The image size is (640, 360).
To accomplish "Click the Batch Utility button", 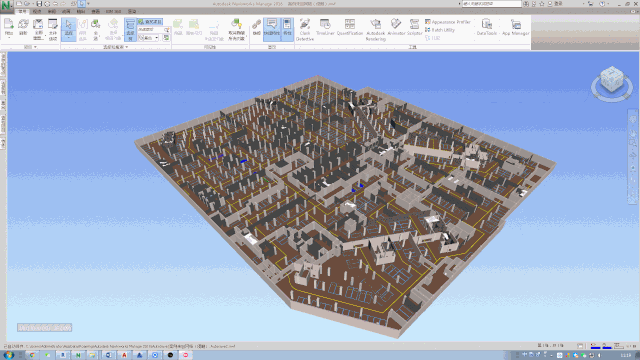I will click(x=440, y=30).
